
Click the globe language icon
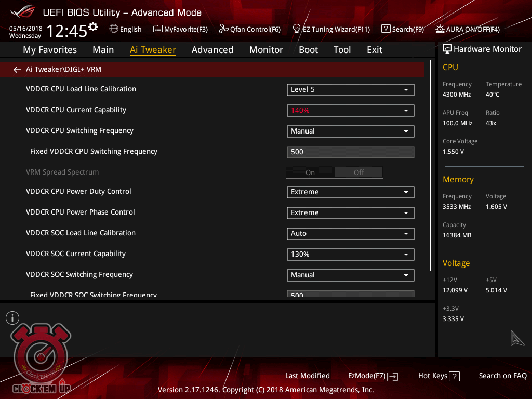pos(114,29)
